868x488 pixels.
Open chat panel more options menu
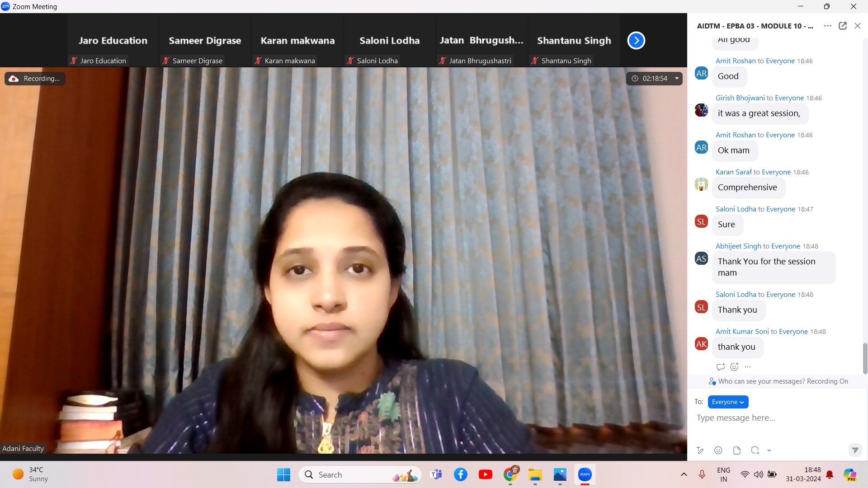click(x=828, y=26)
